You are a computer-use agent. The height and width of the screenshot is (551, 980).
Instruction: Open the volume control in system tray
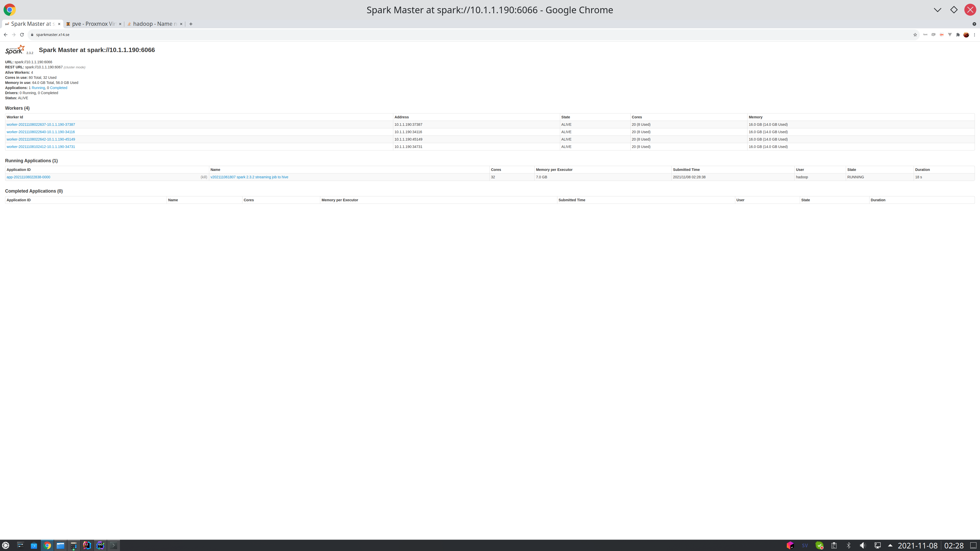pos(863,545)
